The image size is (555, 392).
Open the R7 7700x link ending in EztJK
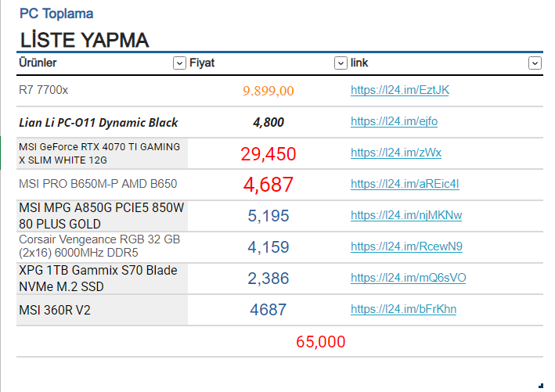click(400, 90)
